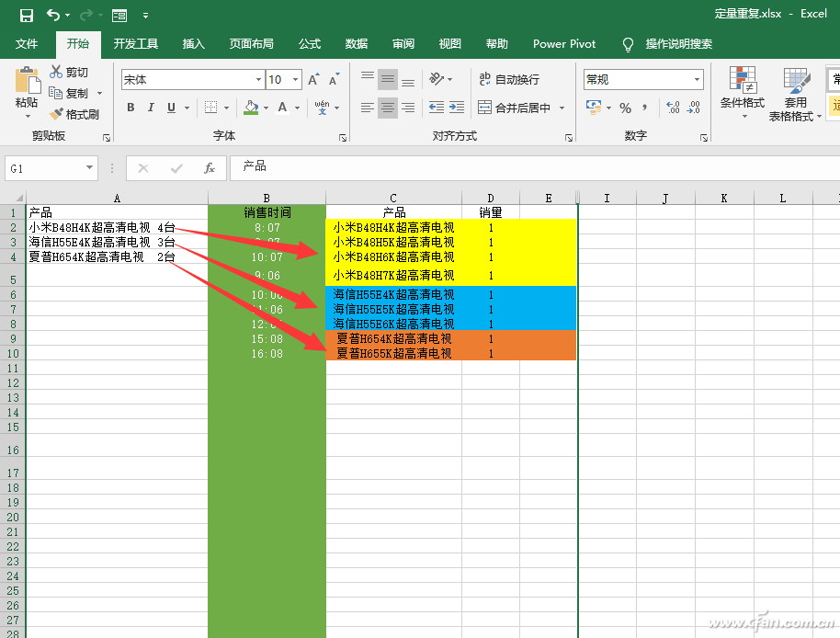Screen dimensions: 840x638
Task: Expand the Name Box dropdown arrow
Action: (89, 168)
